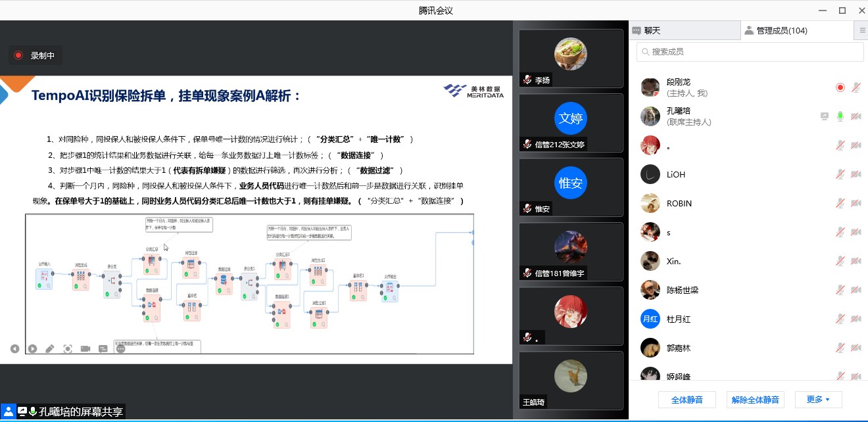Image resolution: width=868 pixels, height=422 pixels.
Task: Click the 解除全体静音 button
Action: coord(755,399)
